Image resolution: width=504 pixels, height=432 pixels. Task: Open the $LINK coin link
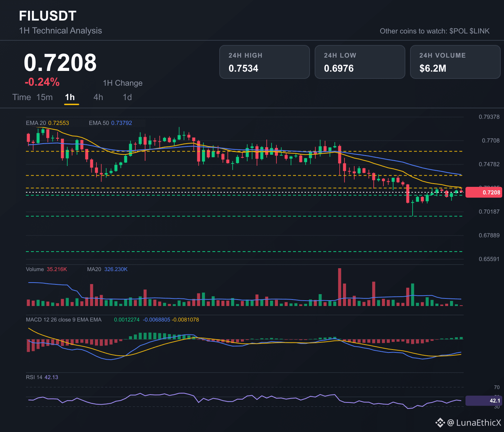480,31
